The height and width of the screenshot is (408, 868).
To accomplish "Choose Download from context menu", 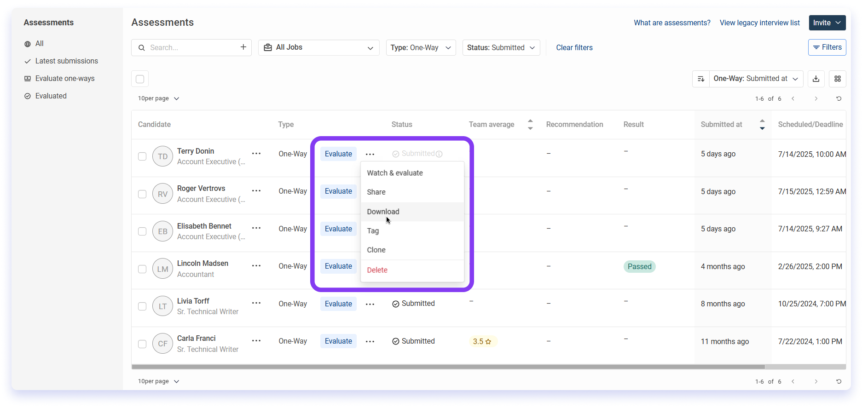I will pos(412,212).
